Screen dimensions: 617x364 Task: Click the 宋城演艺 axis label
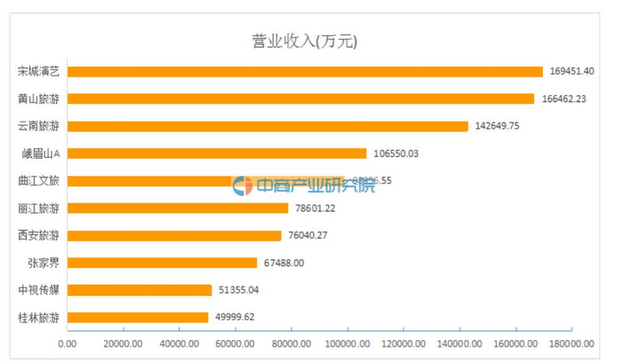point(39,71)
